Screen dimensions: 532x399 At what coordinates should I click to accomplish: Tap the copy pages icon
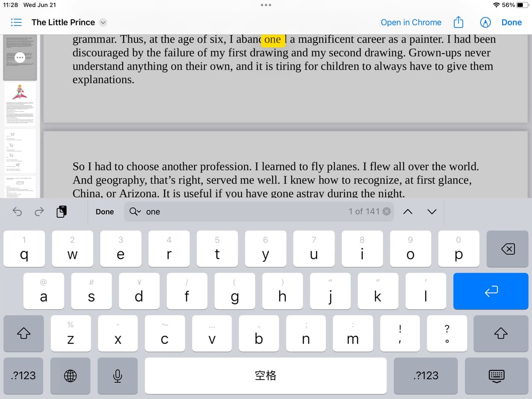coord(62,212)
